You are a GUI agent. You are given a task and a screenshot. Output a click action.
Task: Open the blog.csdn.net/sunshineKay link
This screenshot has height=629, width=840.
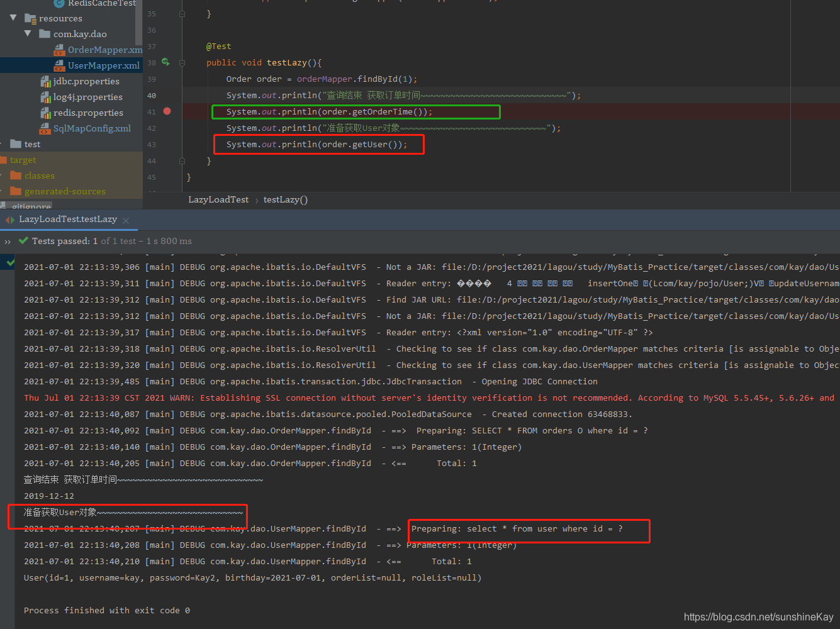pyautogui.click(x=758, y=617)
